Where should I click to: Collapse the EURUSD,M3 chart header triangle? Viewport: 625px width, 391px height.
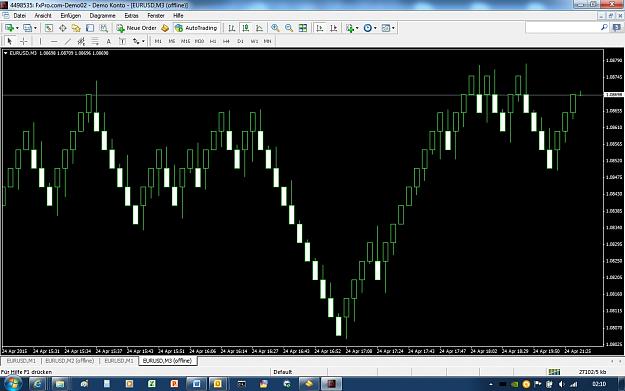(6, 53)
